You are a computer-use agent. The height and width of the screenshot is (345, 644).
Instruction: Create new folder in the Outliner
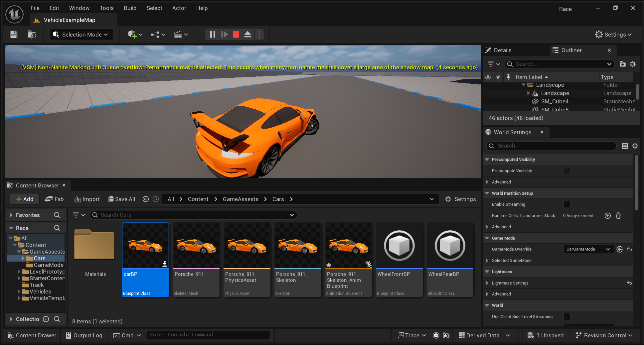623,64
